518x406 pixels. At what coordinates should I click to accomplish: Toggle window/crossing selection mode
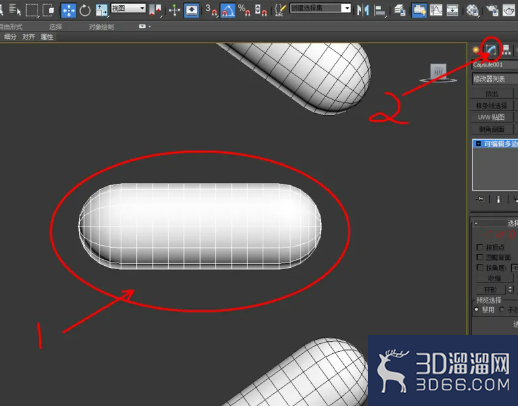[x=49, y=10]
